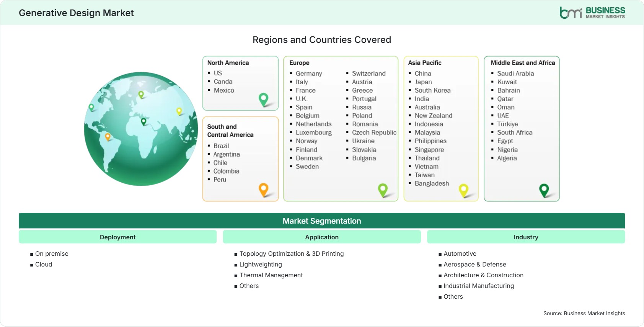Click the South and Central America heading

click(x=230, y=131)
